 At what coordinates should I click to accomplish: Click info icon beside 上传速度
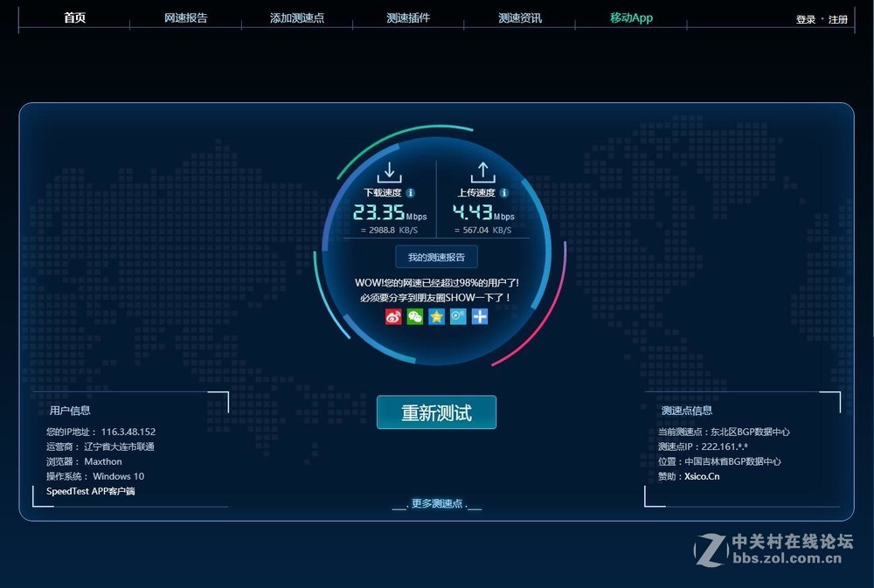504,193
